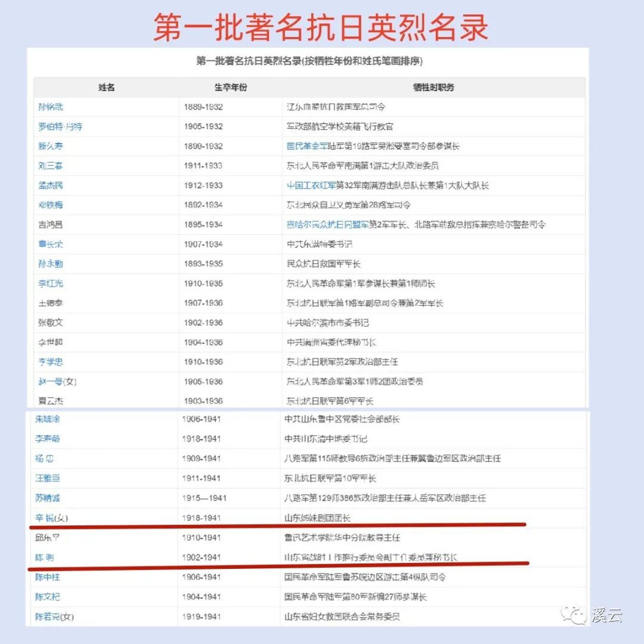This screenshot has height=644, width=644.
Task: Click the underlined 辛锐(女) link
Action: 52,518
